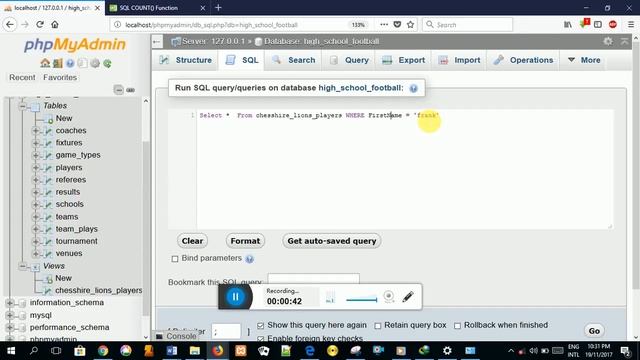Collapse the Views tree node
The width and height of the screenshot is (640, 360).
tap(23, 267)
